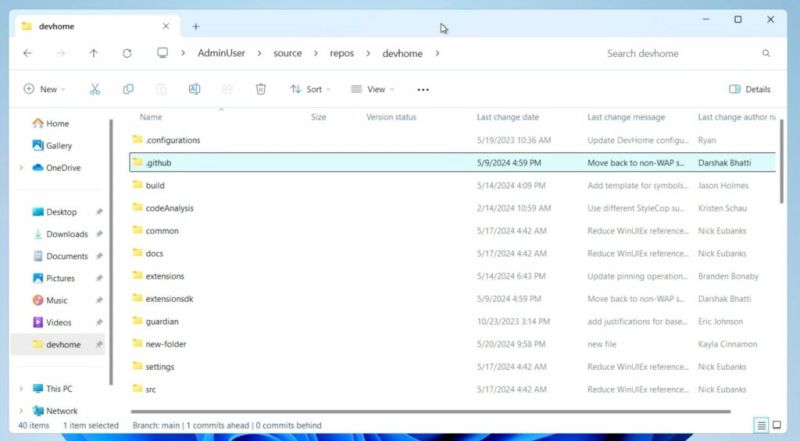Switch to large thumbnails view icon
Image resolution: width=800 pixels, height=441 pixels.
(x=777, y=425)
